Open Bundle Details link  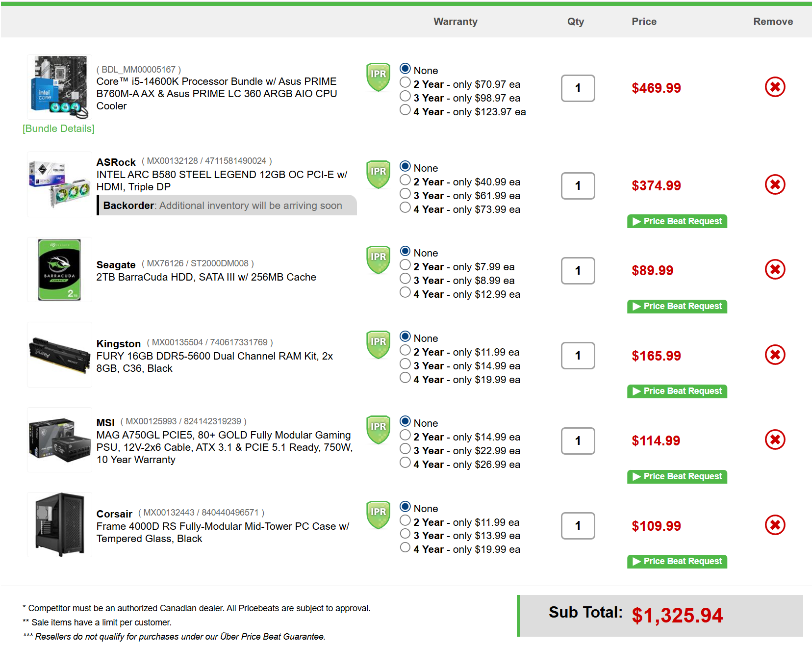coord(58,129)
